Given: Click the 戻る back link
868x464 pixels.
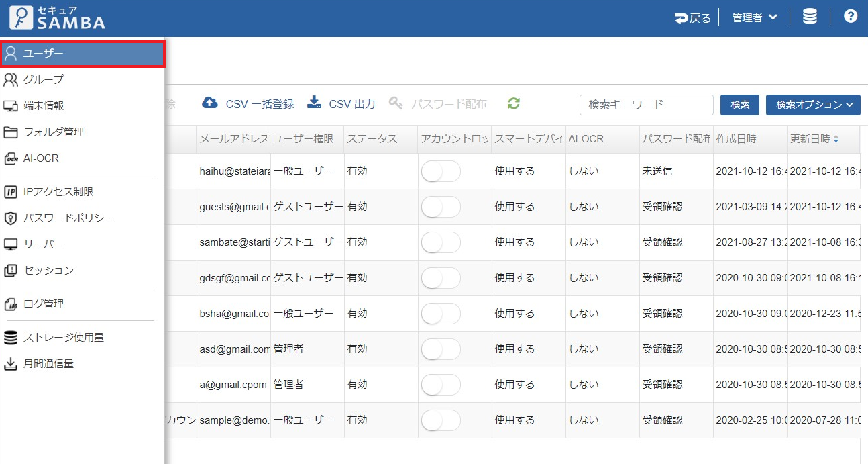Looking at the screenshot, I should 693,18.
